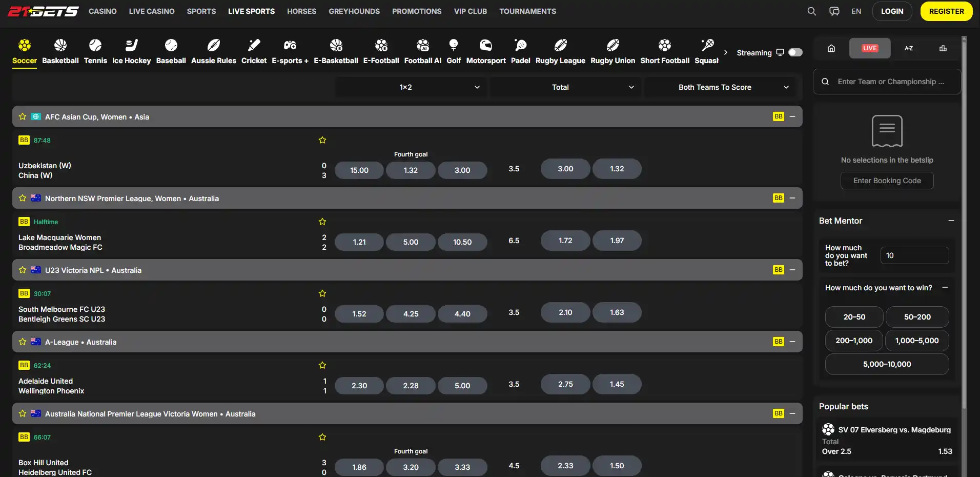Favorite the Uzbekistan vs China match star

pyautogui.click(x=322, y=140)
